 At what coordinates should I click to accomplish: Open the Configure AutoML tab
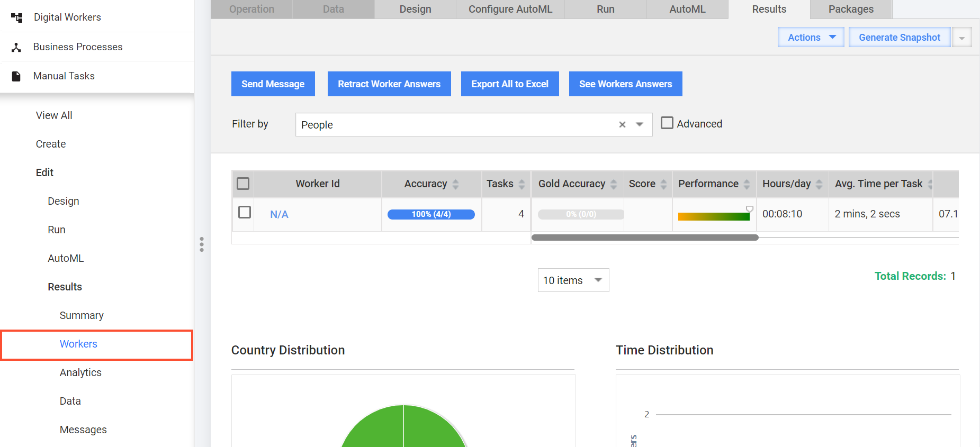point(510,9)
